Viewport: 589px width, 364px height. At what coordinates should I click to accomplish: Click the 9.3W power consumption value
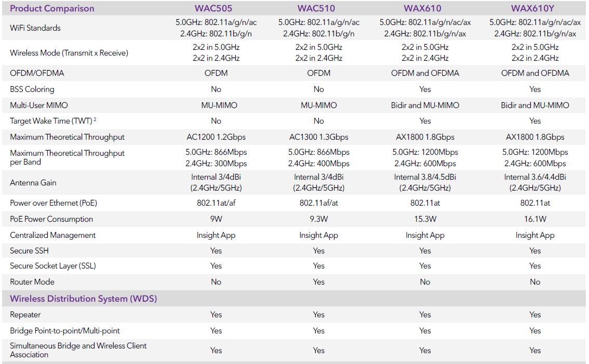pyautogui.click(x=318, y=219)
